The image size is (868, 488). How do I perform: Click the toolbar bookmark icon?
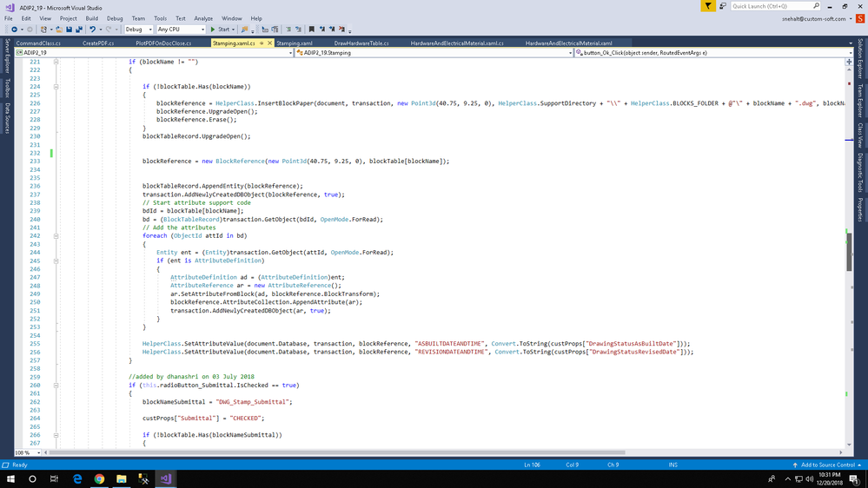[310, 30]
